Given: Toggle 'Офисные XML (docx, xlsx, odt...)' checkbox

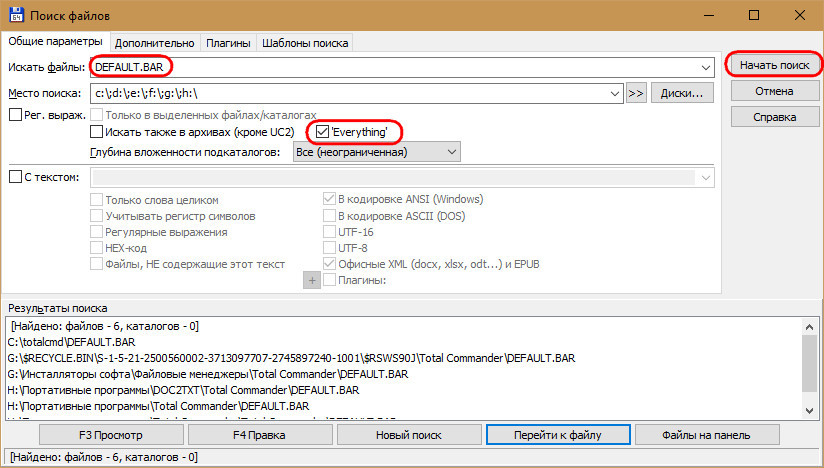Looking at the screenshot, I should point(329,264).
